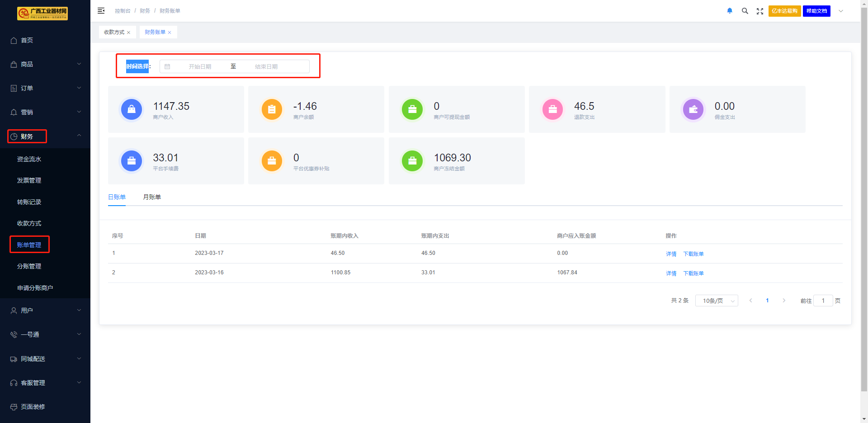Click 详情 link for 2023-03-17 bill

[671, 254]
